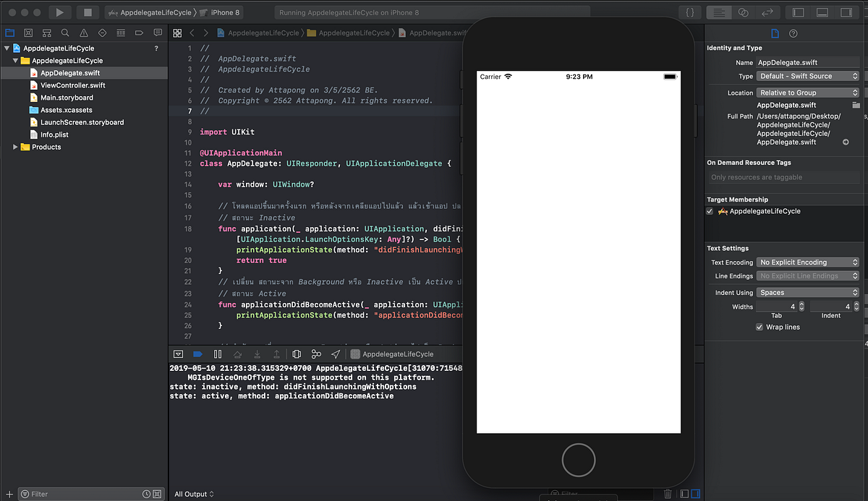This screenshot has height=501, width=868.
Task: Select the Issue navigator warning triangle
Action: click(82, 33)
